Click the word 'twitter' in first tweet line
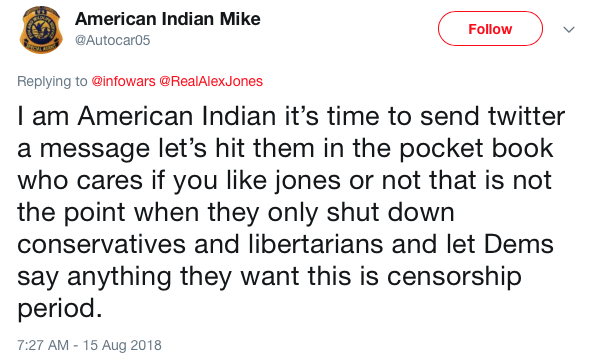Screen dimensions: 589x361 point(527,116)
